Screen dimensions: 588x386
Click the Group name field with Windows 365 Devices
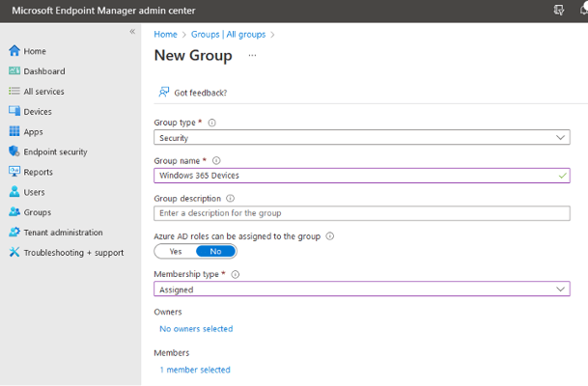(362, 176)
